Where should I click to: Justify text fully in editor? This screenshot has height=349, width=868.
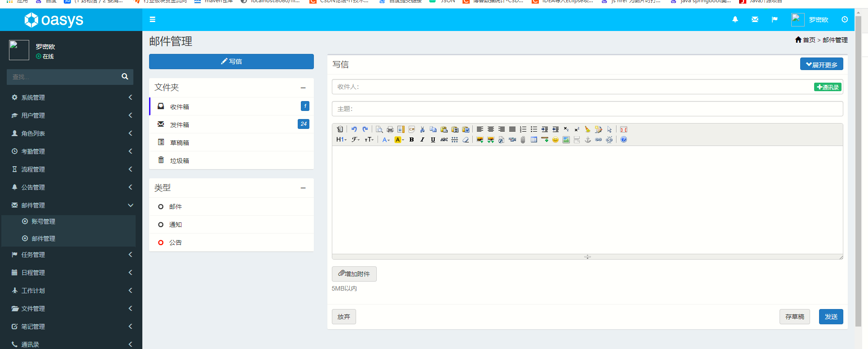512,129
